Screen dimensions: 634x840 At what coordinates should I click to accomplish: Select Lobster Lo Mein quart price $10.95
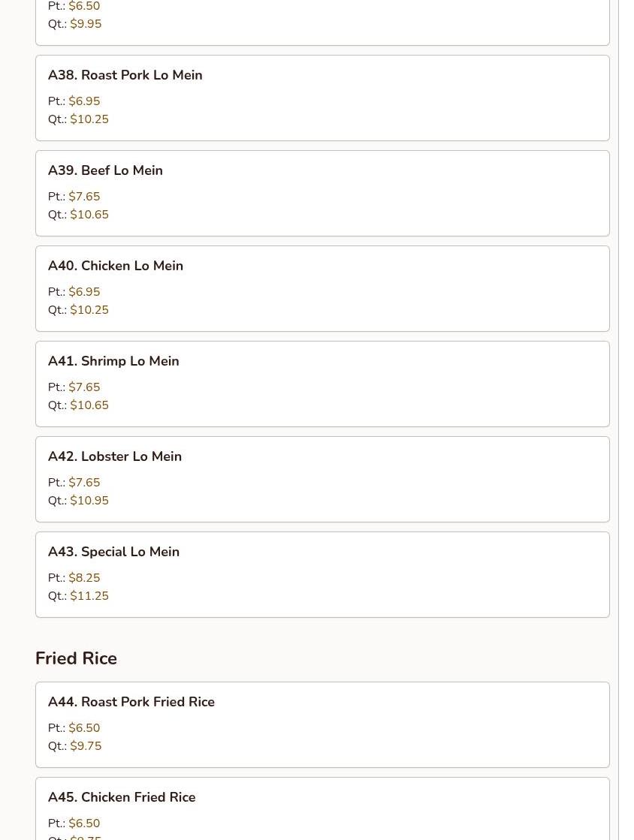pyautogui.click(x=89, y=501)
